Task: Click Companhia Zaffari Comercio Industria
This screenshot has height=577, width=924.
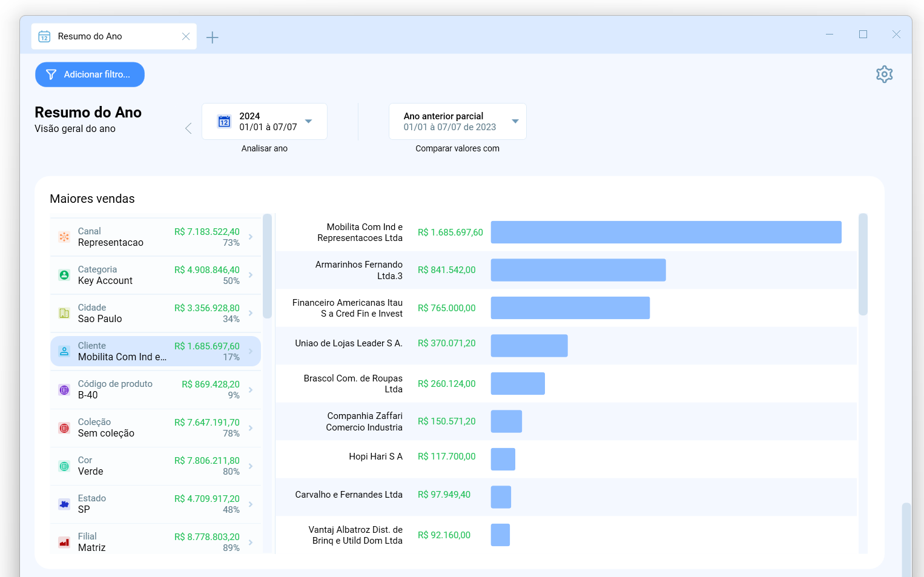Action: point(364,421)
